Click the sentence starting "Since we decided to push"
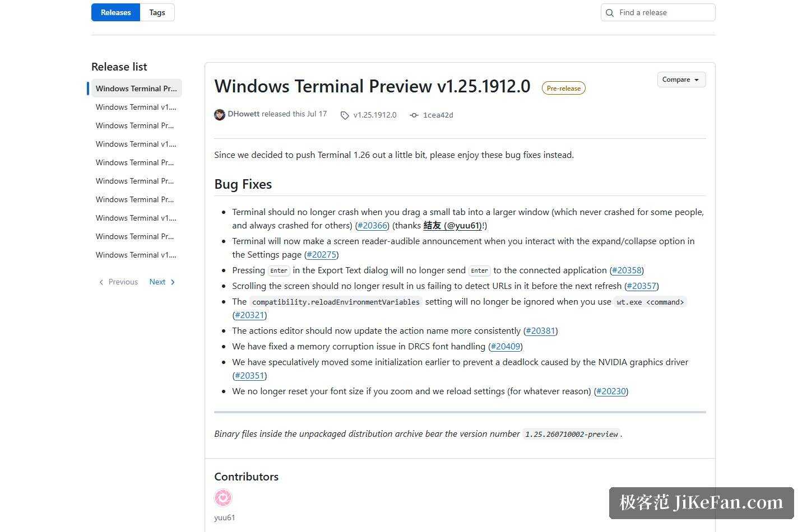807x532 pixels. (394, 155)
